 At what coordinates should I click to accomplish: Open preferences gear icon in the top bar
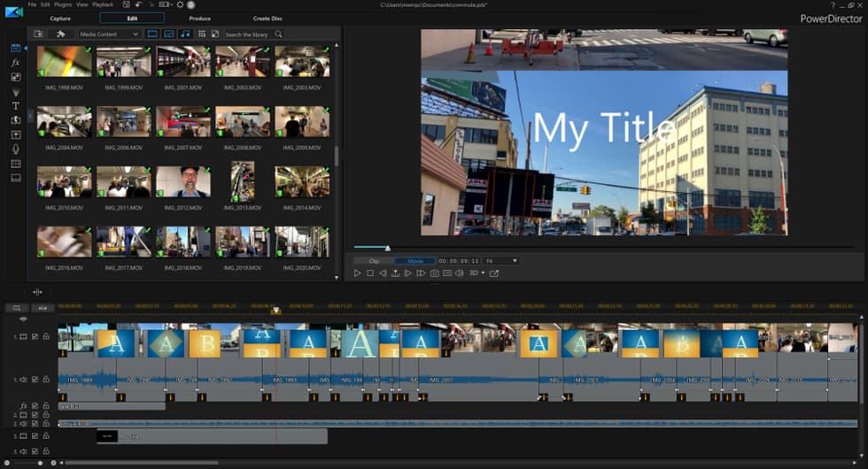(179, 4)
